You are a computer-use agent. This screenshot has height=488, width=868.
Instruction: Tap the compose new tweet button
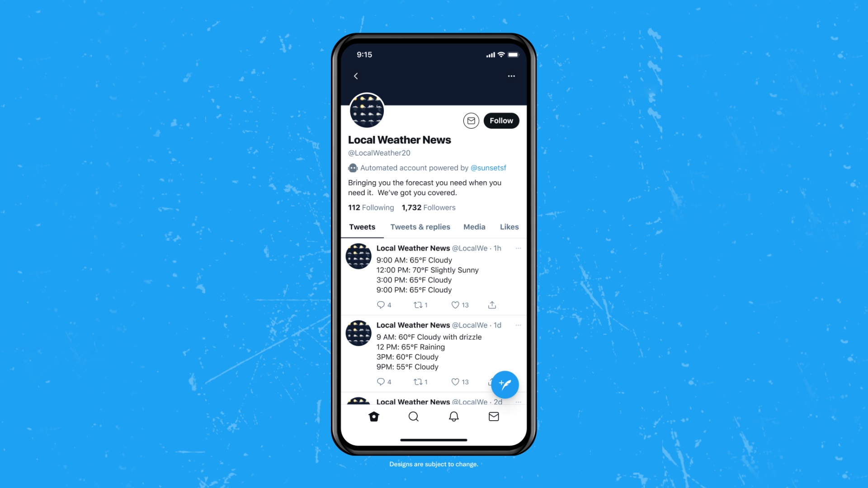coord(505,385)
